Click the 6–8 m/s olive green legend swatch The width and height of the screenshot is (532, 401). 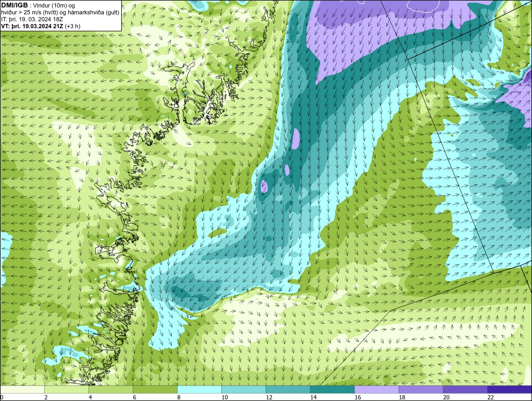pyautogui.click(x=155, y=389)
